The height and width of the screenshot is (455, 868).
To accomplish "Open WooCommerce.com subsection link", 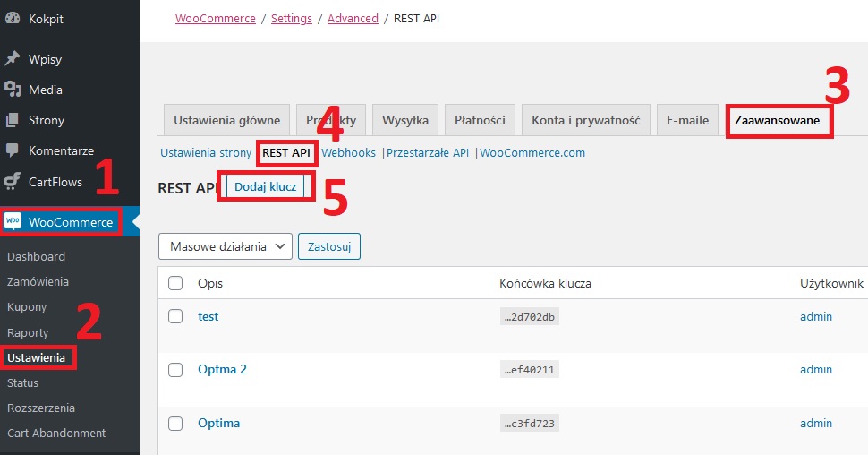I will click(532, 152).
